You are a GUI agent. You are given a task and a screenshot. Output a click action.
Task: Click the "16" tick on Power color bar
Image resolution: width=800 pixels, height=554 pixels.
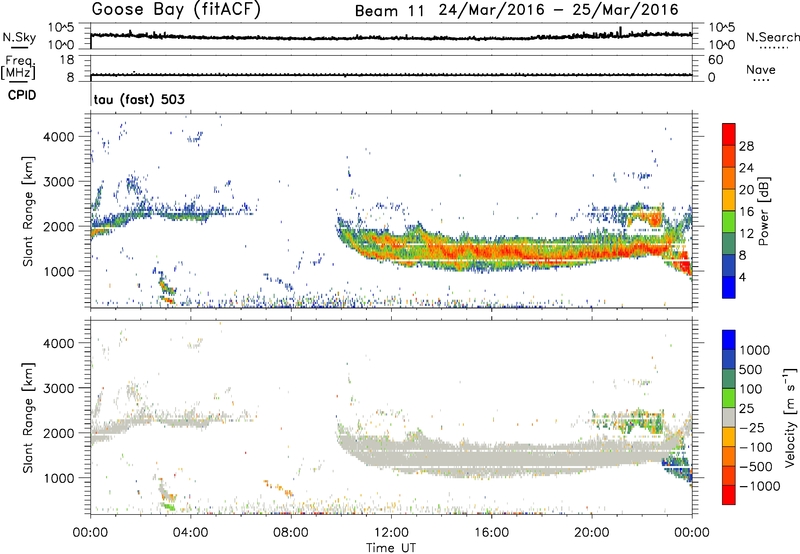tap(746, 212)
